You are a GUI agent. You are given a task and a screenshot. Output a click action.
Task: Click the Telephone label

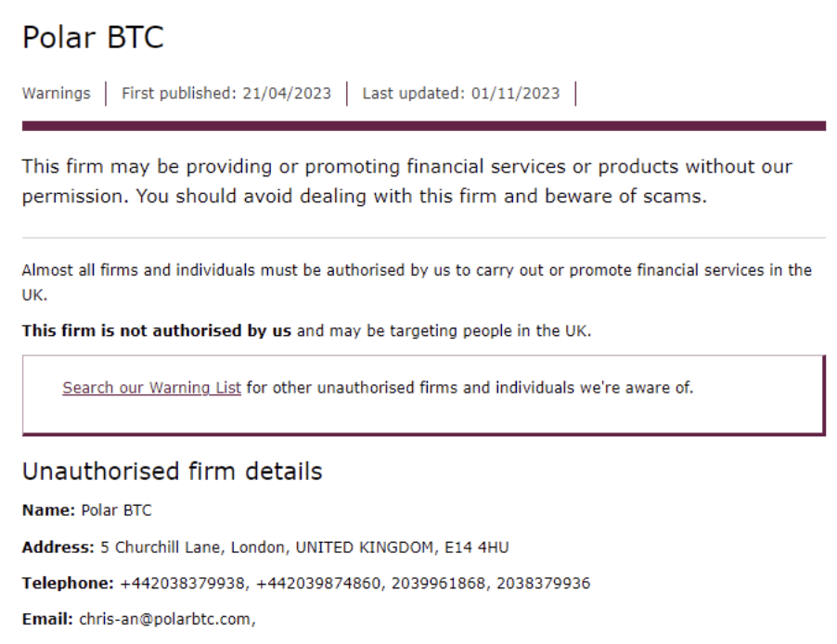(x=68, y=583)
